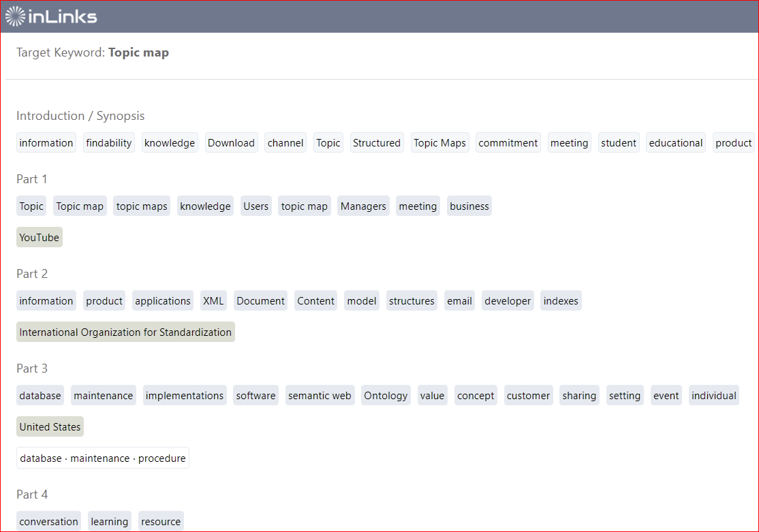Screen dimensions: 759x532
Task: Select the "Users" tag
Action: pyautogui.click(x=256, y=206)
